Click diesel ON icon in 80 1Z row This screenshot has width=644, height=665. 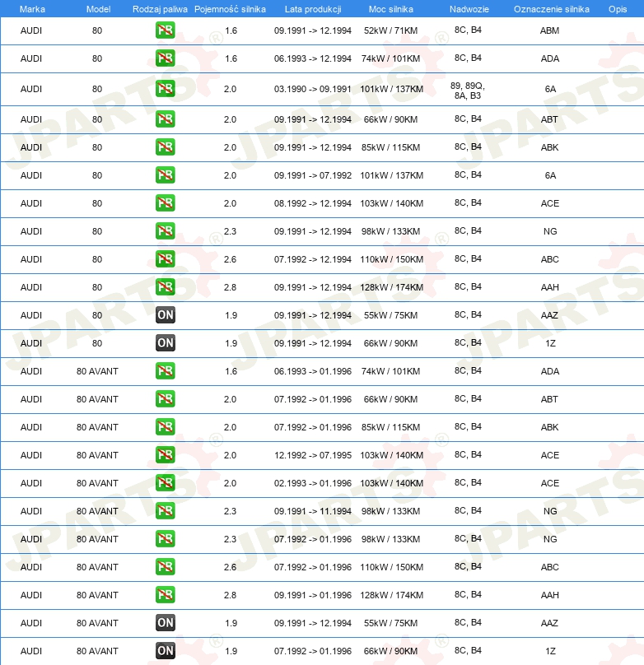(165, 343)
